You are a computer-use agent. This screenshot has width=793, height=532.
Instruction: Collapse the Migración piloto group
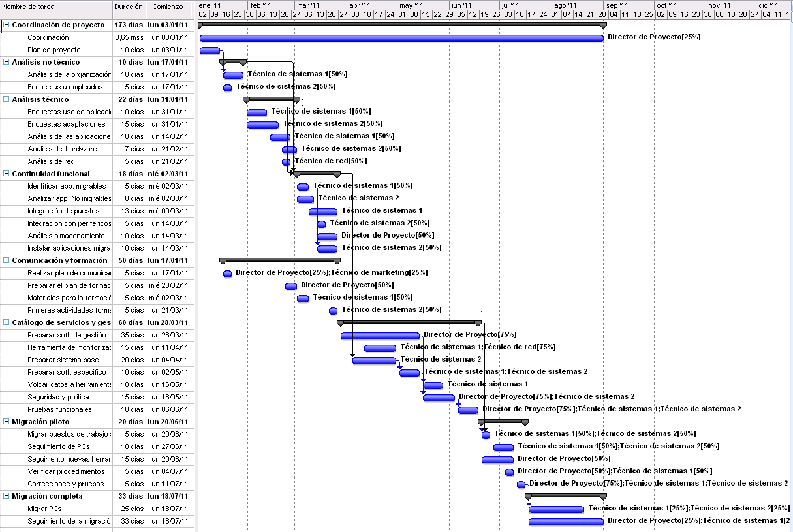[x=6, y=422]
